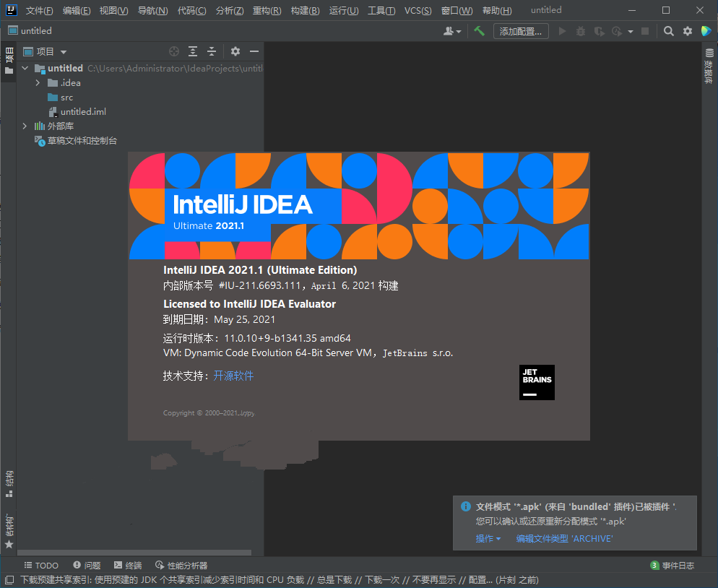The height and width of the screenshot is (588, 718).
Task: Expand the run options dropdown arrow
Action: tap(631, 32)
